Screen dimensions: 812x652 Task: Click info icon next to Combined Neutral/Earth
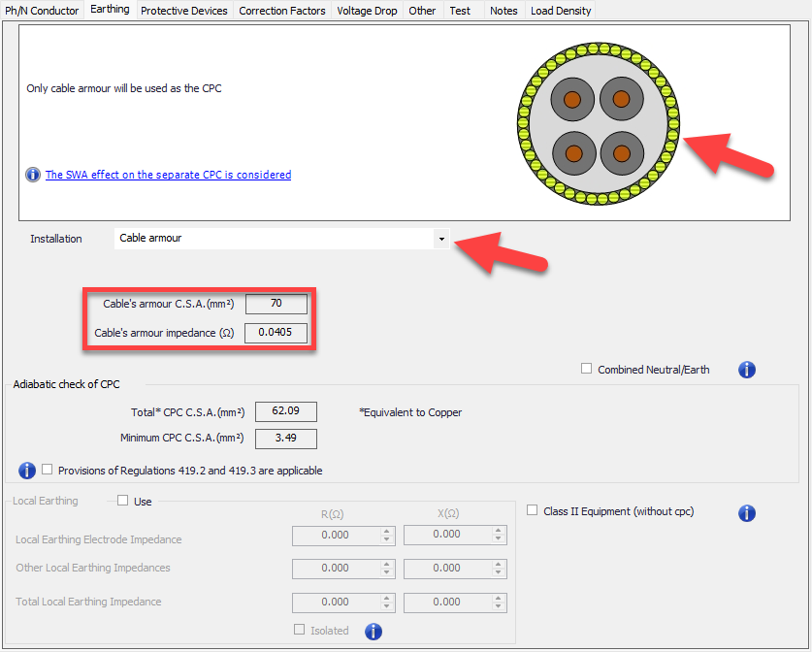(x=747, y=370)
